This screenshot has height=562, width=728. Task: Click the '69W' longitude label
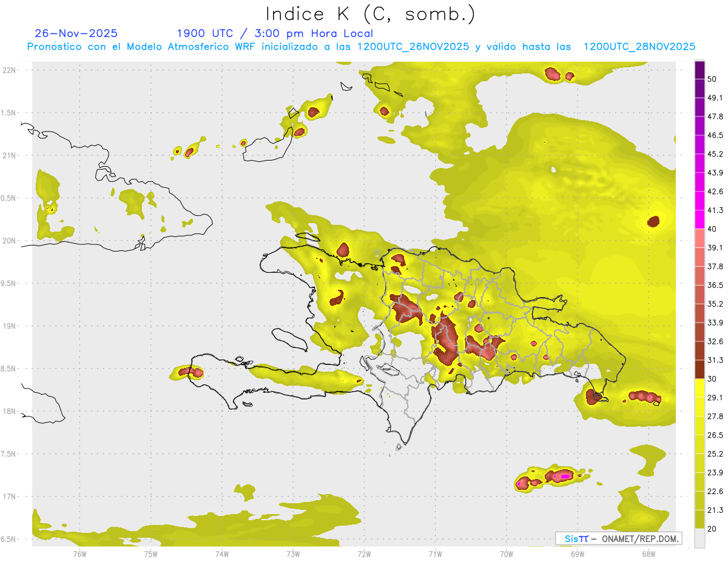pos(577,553)
